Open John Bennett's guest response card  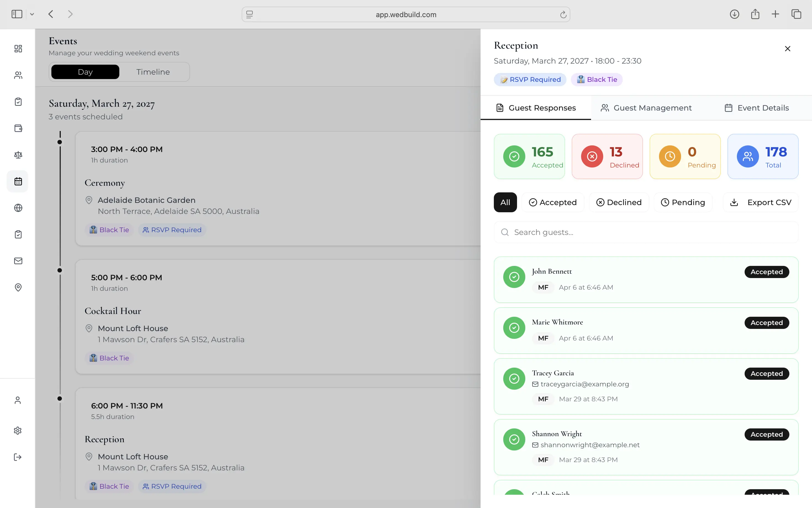(x=646, y=280)
